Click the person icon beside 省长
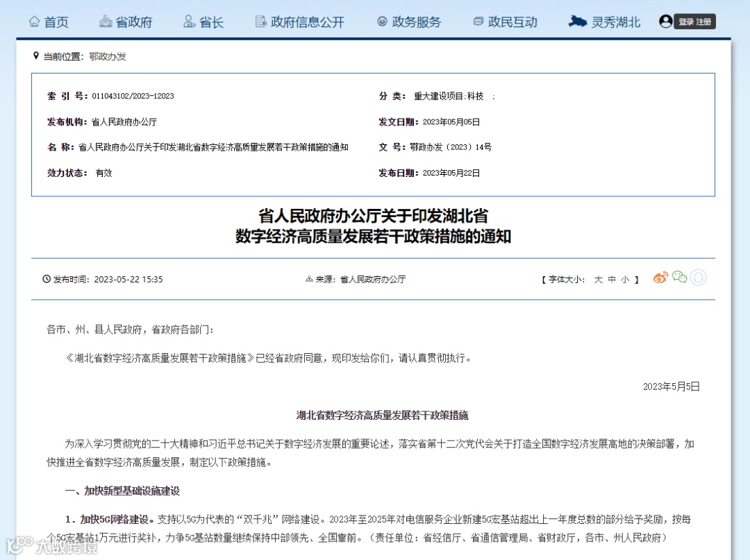 [x=190, y=22]
